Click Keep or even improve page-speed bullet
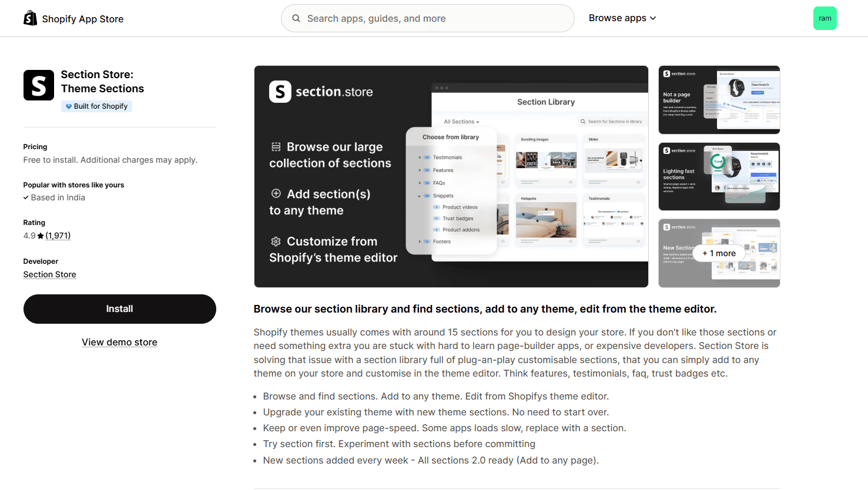This screenshot has height=490, width=868. [445, 428]
